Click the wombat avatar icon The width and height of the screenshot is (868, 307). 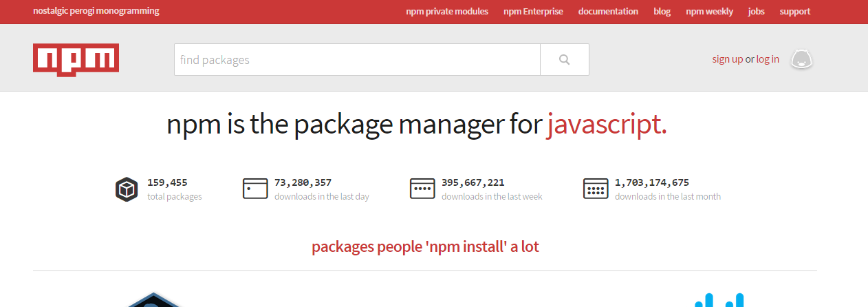point(801,59)
